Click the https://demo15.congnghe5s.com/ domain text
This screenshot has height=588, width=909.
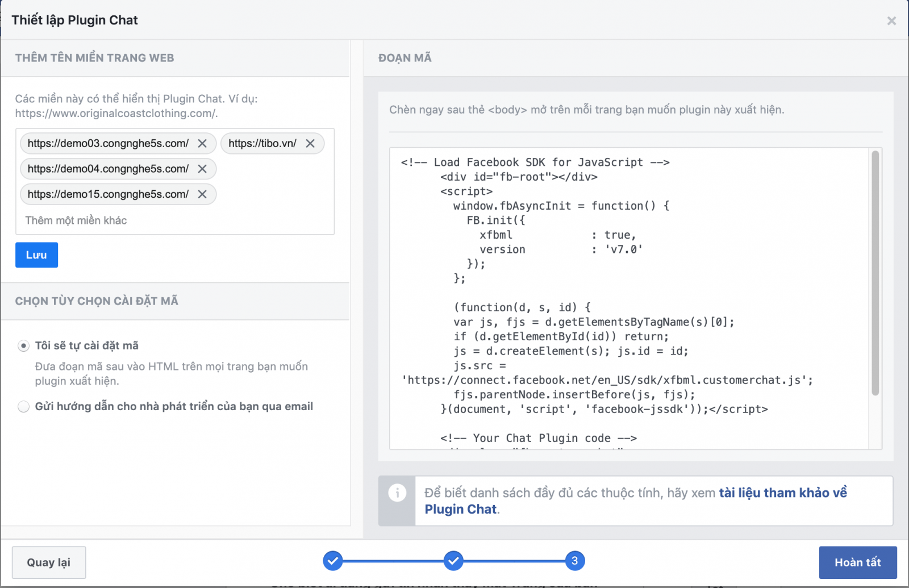pyautogui.click(x=108, y=194)
